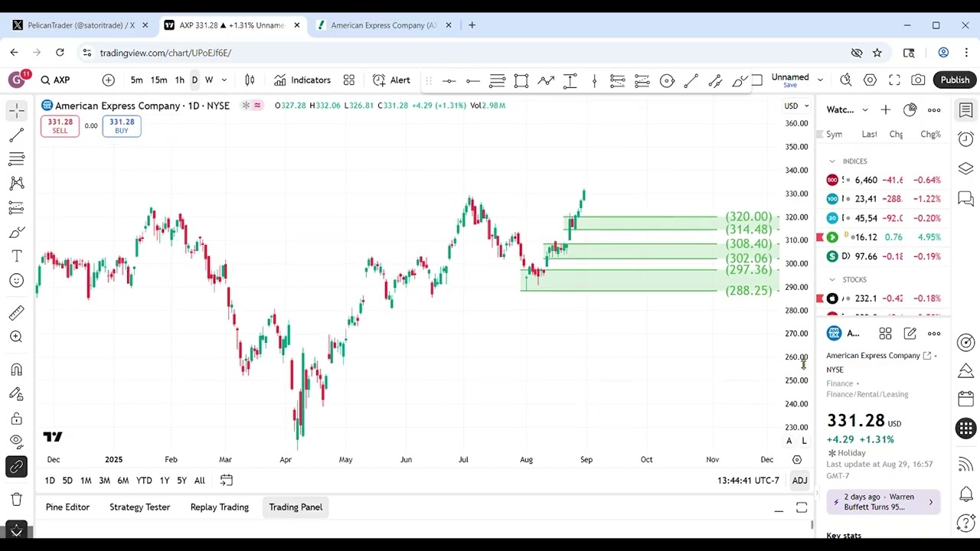Open the patterns tool in left toolbar

click(x=16, y=184)
